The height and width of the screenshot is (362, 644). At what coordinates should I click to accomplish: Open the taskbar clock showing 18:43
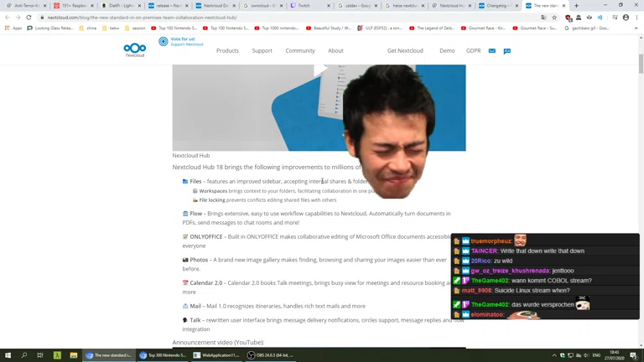[615, 355]
